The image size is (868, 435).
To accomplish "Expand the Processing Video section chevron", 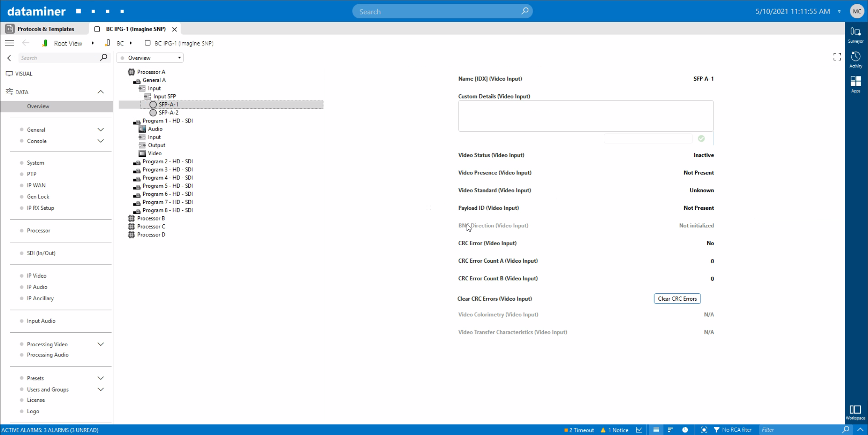I will click(101, 344).
